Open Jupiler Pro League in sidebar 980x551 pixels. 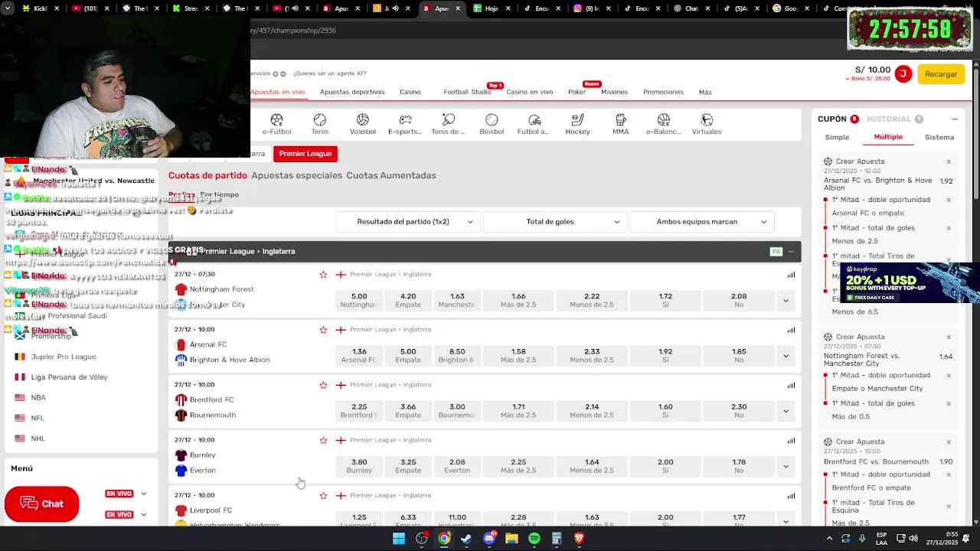(x=64, y=357)
